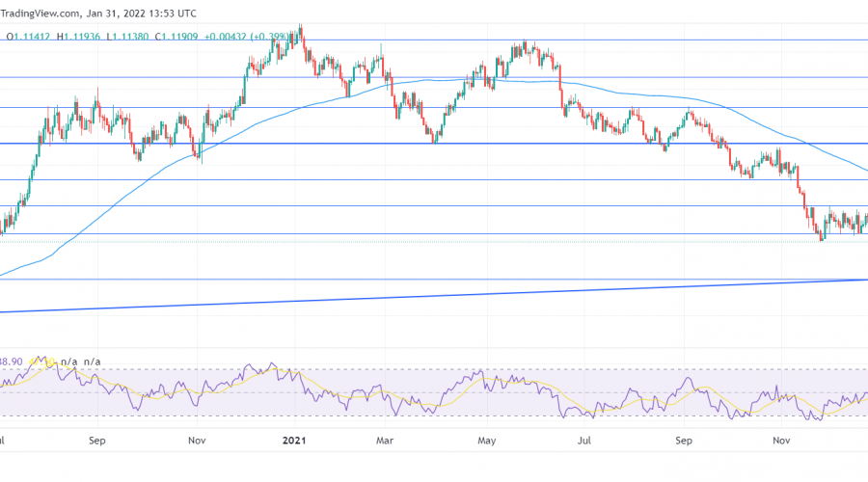868x482 pixels.
Task: Click the Jul label between May and Sep
Action: tap(584, 441)
